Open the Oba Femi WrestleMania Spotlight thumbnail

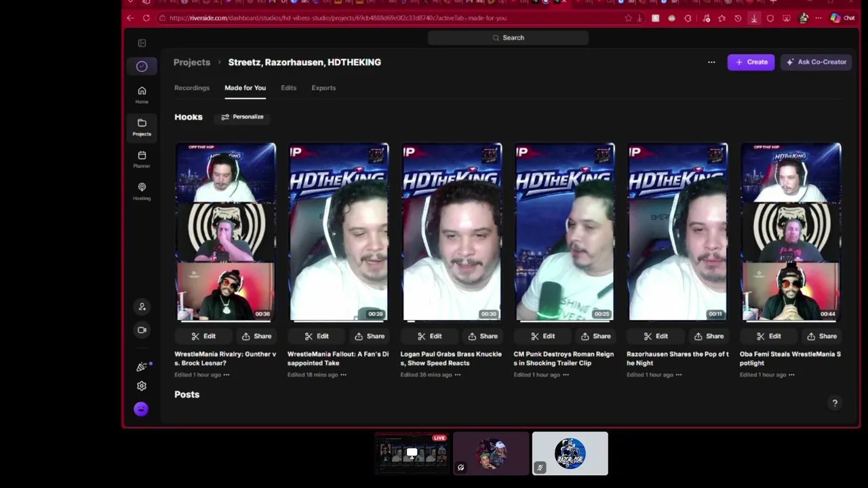(791, 231)
